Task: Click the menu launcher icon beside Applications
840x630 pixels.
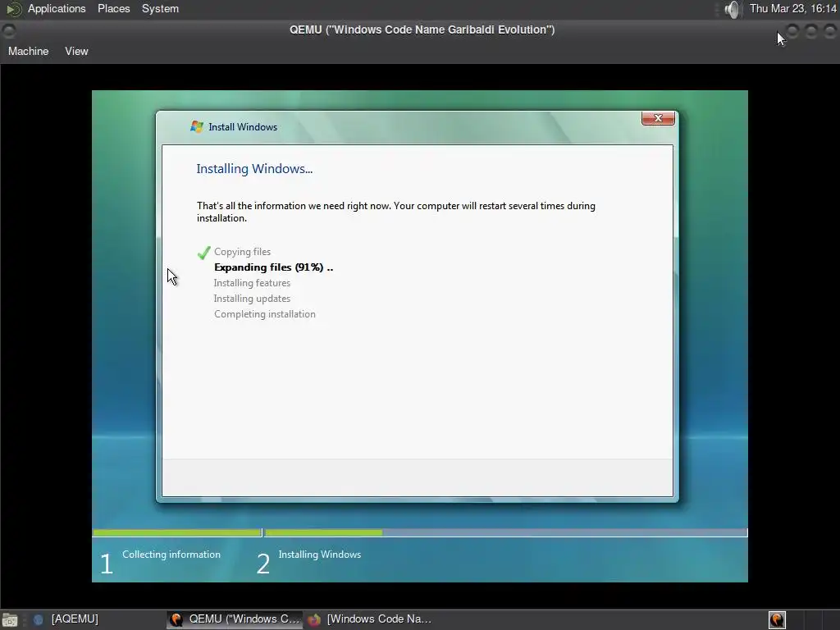Action: point(13,9)
